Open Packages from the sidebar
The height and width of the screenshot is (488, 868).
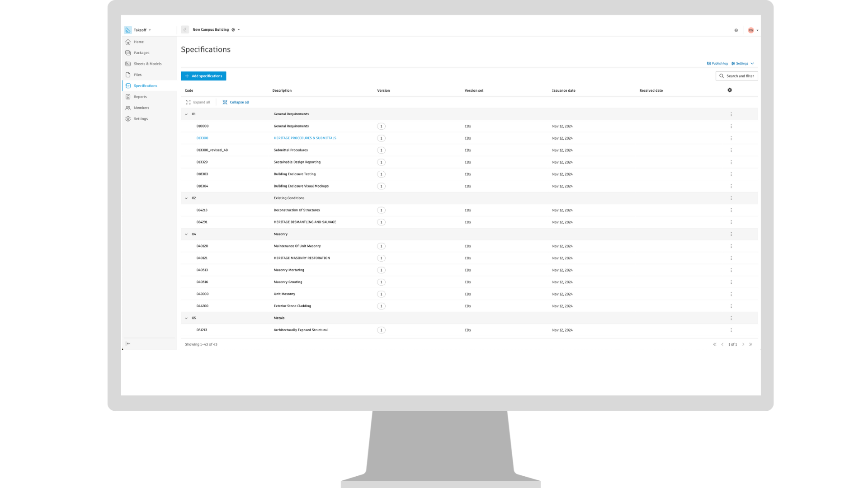[141, 53]
